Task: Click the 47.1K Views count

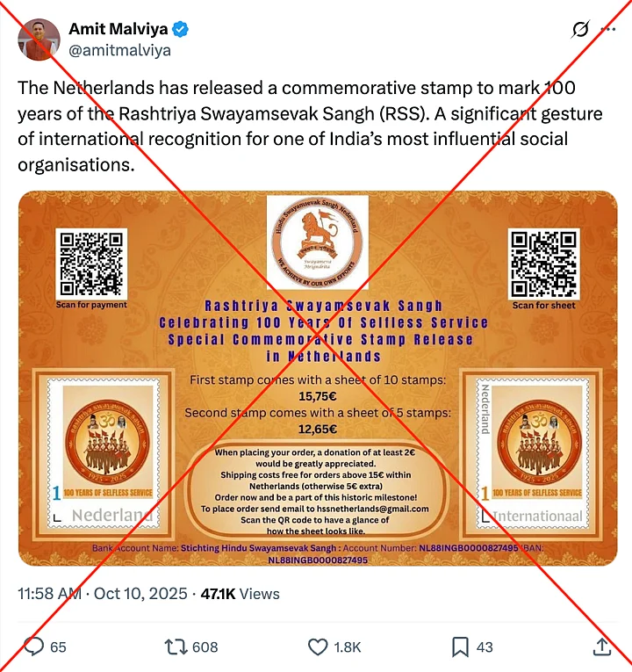Action: (x=240, y=594)
